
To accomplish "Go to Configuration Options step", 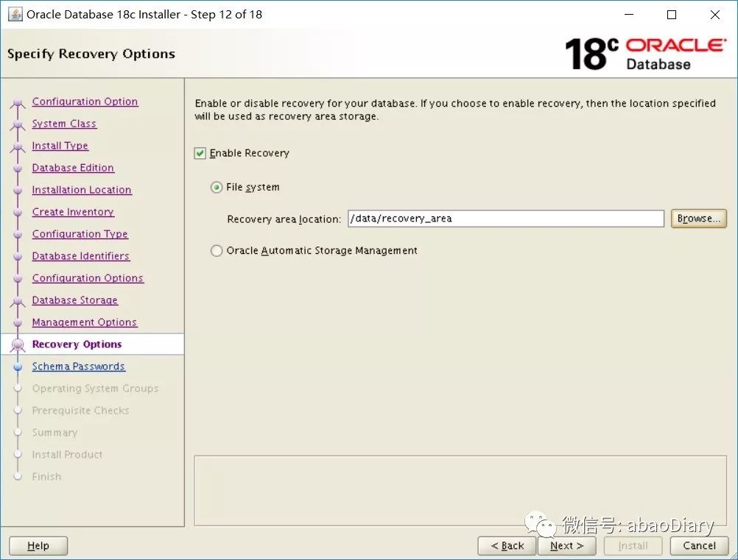I will (88, 278).
